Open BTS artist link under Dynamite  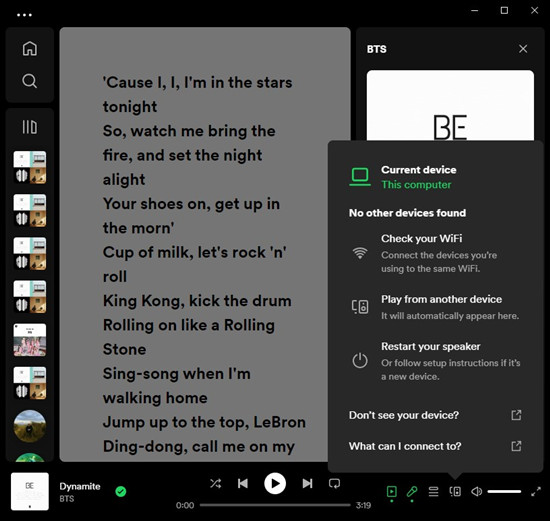click(67, 499)
